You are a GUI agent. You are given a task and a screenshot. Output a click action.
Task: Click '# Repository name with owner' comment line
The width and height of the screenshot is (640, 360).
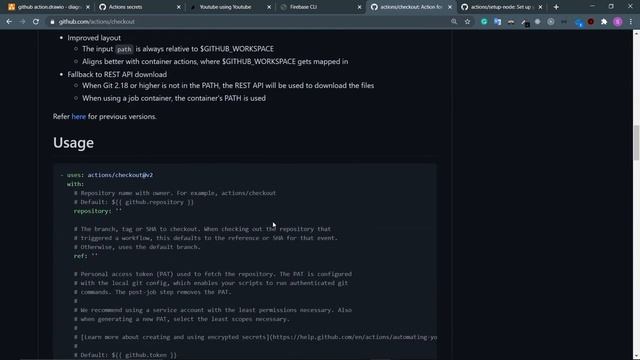point(175,193)
